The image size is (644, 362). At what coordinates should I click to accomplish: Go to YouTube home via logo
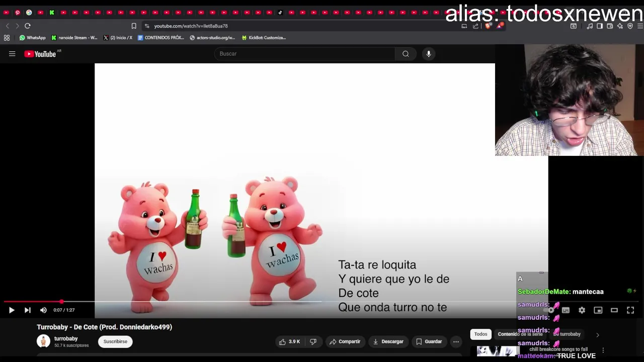coord(40,54)
